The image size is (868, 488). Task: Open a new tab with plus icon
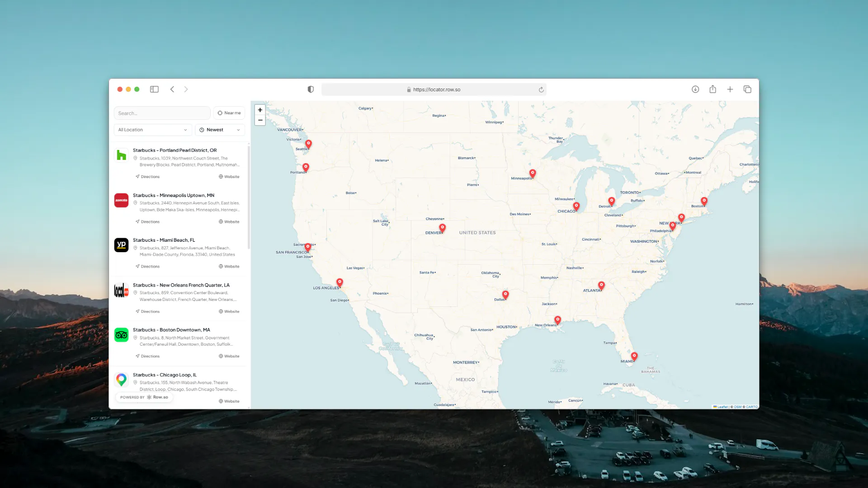pyautogui.click(x=730, y=89)
